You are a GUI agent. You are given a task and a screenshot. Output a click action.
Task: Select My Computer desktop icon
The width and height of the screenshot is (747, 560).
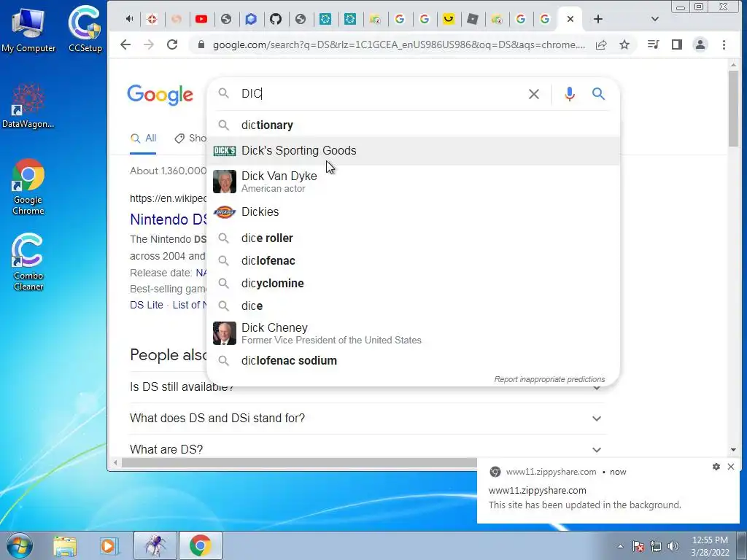click(28, 29)
